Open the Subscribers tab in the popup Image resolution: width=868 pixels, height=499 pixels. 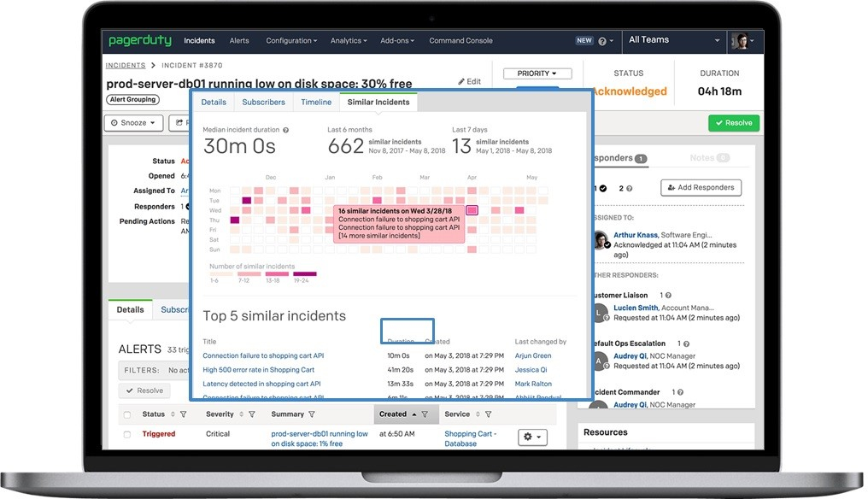coord(263,103)
